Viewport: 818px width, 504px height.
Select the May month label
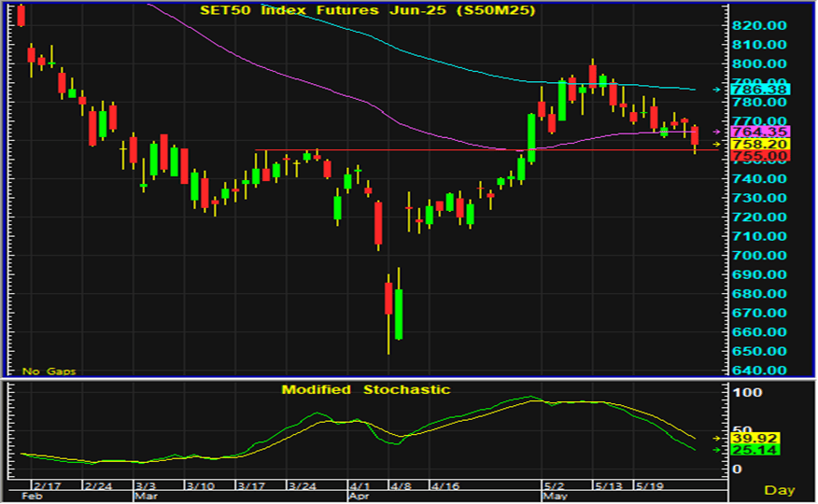point(557,497)
